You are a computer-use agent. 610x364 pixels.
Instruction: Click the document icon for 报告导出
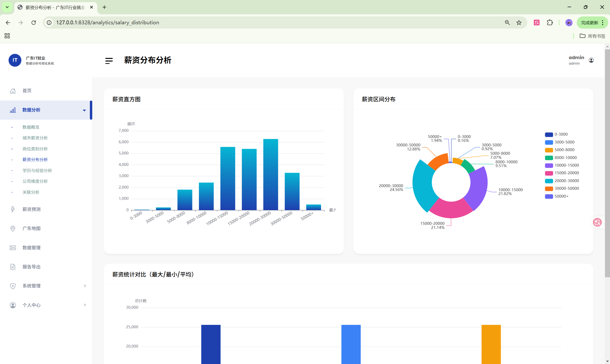(x=13, y=267)
